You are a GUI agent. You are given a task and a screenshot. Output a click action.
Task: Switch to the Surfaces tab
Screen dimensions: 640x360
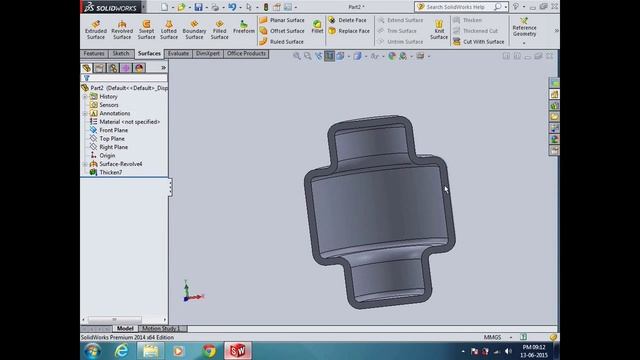pos(149,53)
